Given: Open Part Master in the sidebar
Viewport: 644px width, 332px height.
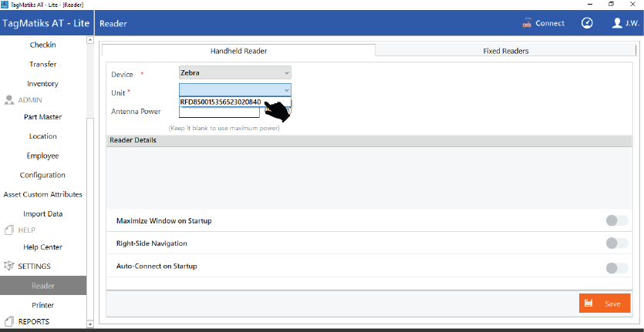Looking at the screenshot, I should click(42, 117).
